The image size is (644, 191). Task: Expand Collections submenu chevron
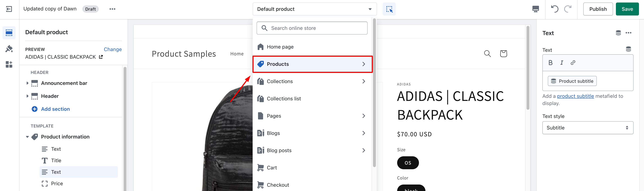[363, 81]
